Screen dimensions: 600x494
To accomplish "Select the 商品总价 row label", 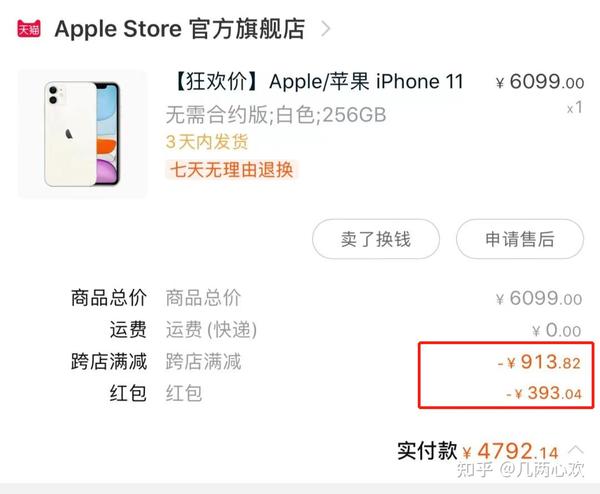I will pos(109,298).
